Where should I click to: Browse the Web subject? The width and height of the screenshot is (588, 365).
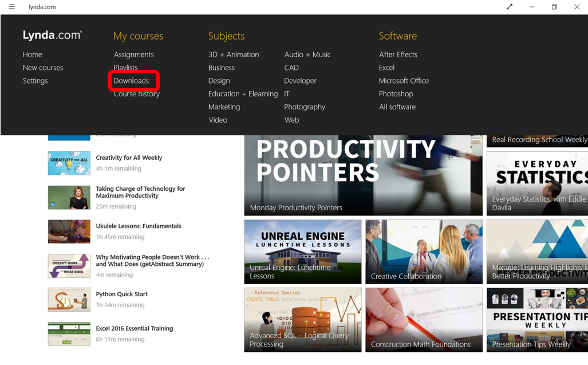pyautogui.click(x=291, y=120)
